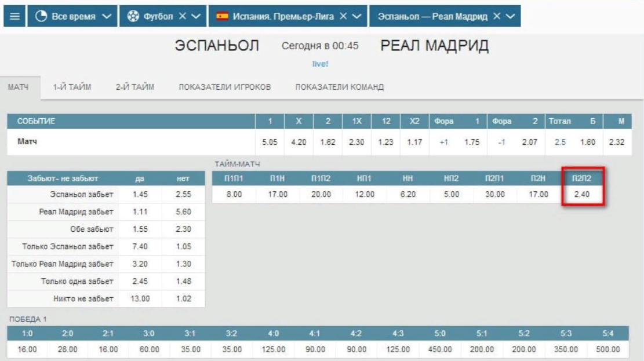
Task: Pick П1П2 half-match odds 20.00
Action: 321,194
